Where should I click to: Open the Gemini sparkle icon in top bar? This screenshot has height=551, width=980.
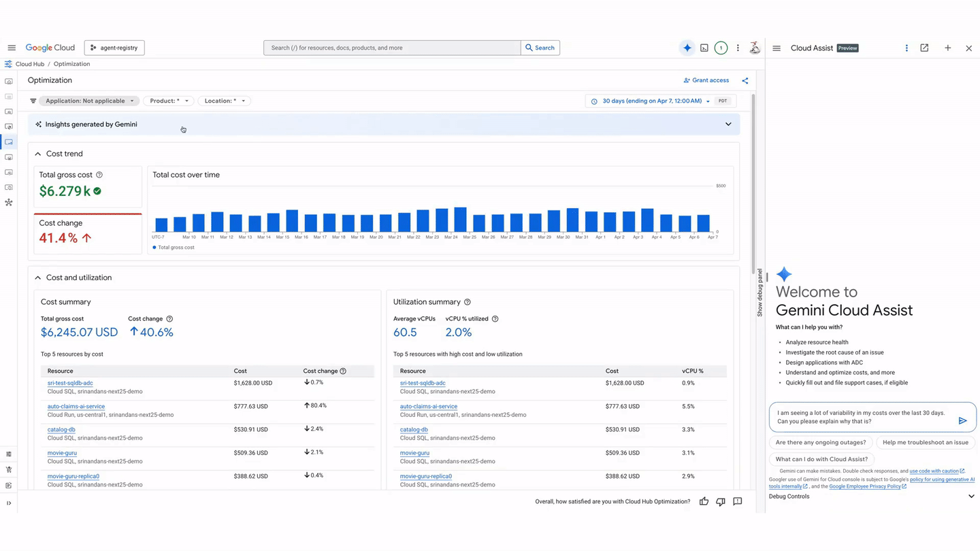[x=687, y=48]
